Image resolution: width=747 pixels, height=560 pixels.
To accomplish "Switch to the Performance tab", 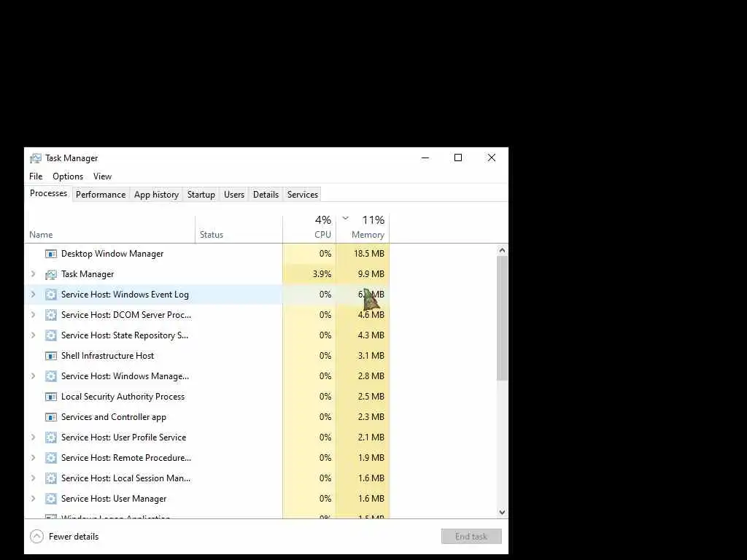I will (101, 194).
